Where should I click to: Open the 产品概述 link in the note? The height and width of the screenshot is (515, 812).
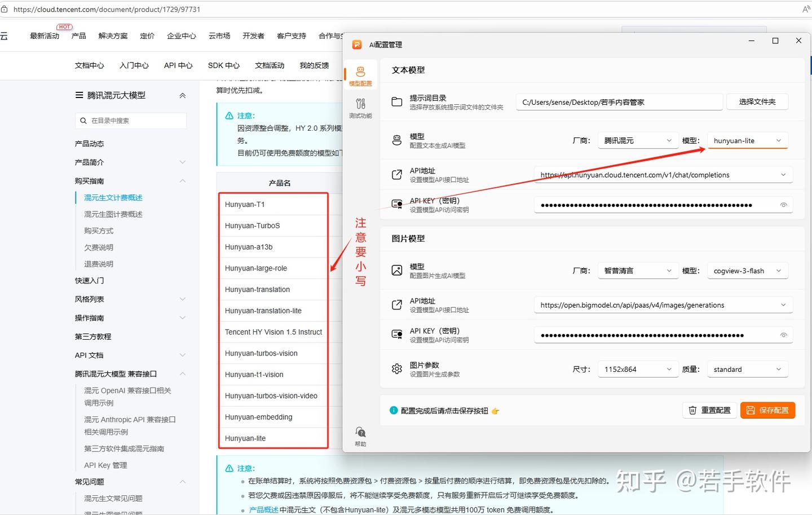[263, 510]
